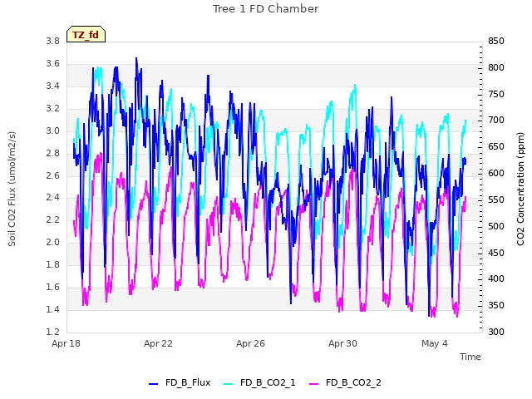Click the Time x-axis label
Screen dimensions: 532x399
(470, 357)
